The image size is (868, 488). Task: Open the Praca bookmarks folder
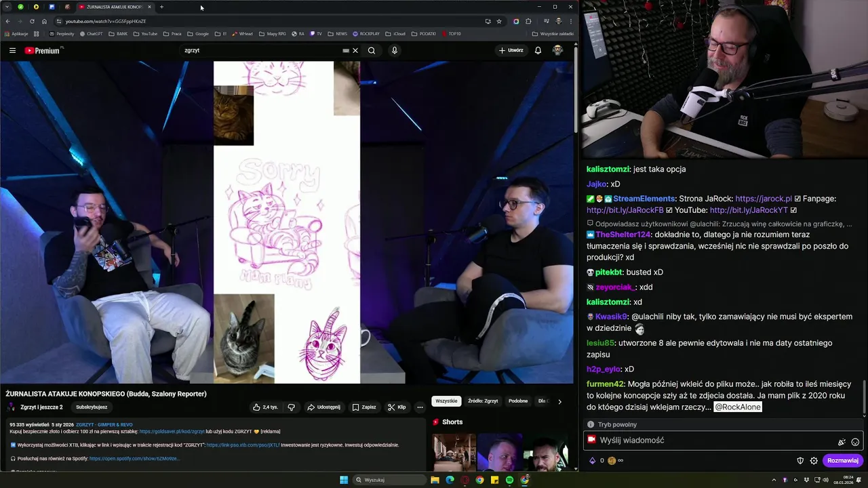click(x=172, y=33)
